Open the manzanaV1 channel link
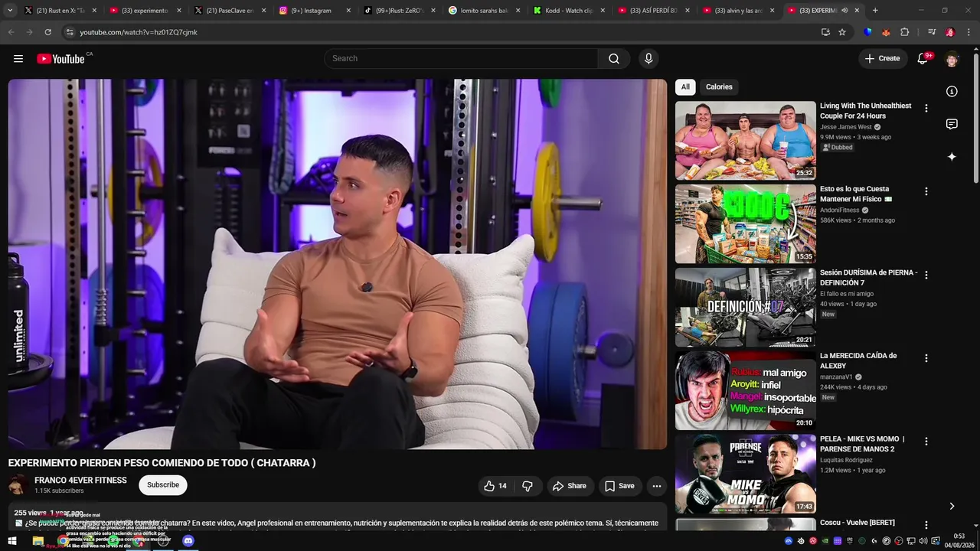Screen dimensions: 980x551 click(836, 377)
